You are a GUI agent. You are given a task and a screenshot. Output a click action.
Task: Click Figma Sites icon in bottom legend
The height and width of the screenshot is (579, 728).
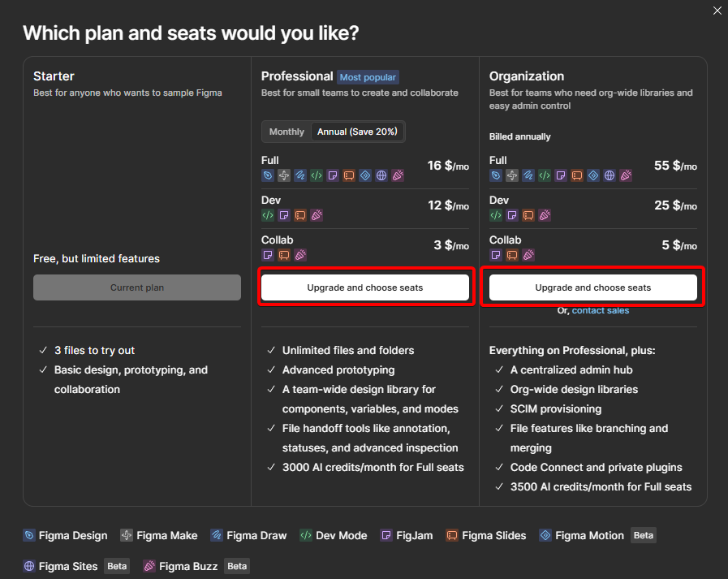click(x=29, y=566)
